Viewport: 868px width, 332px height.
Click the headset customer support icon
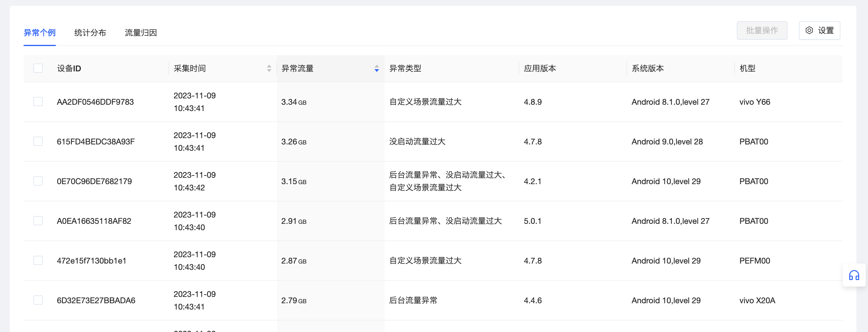(x=854, y=275)
